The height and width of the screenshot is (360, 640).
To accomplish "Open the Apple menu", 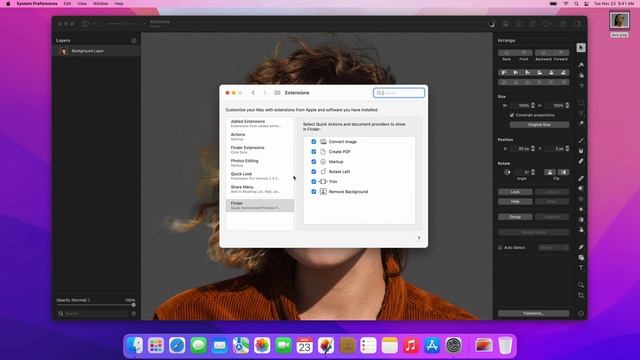I will (x=8, y=4).
